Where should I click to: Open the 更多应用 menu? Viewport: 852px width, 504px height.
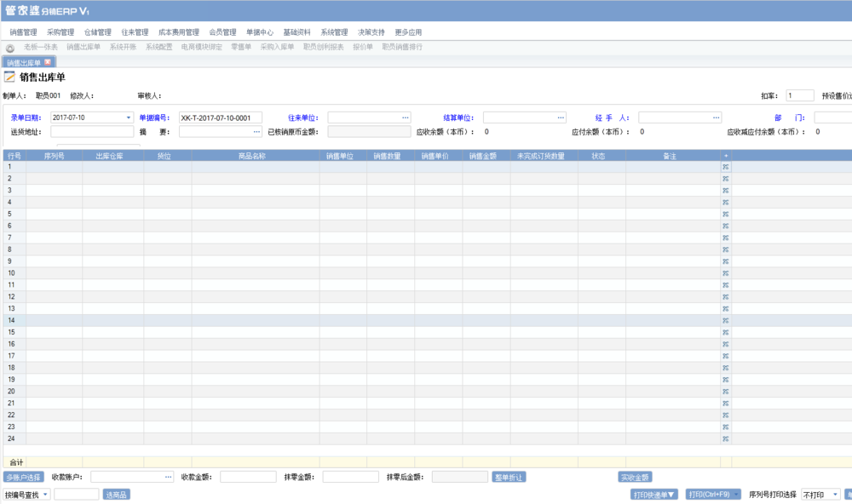(408, 32)
